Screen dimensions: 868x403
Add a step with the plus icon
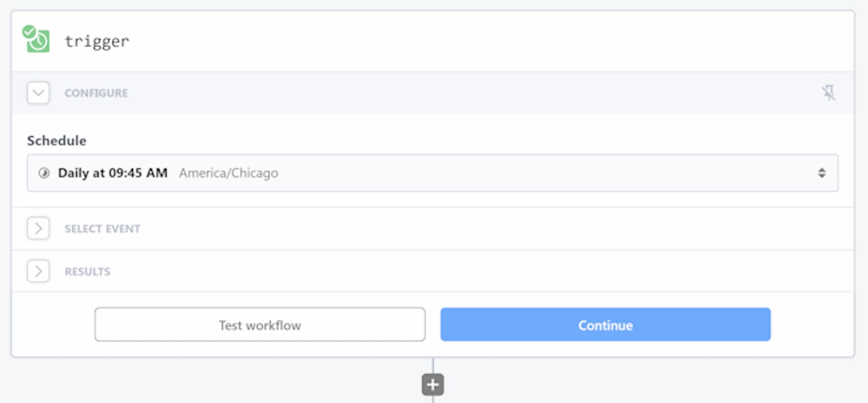click(433, 385)
